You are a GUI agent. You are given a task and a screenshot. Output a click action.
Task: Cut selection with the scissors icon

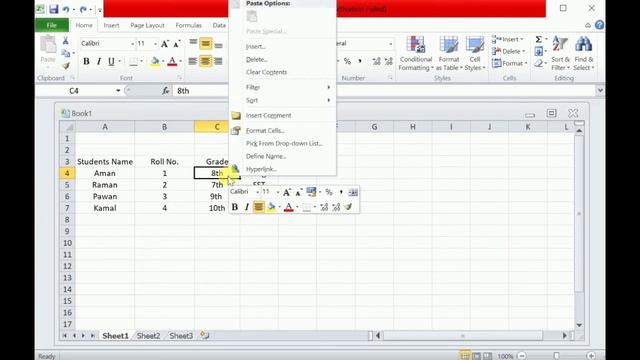click(x=65, y=41)
